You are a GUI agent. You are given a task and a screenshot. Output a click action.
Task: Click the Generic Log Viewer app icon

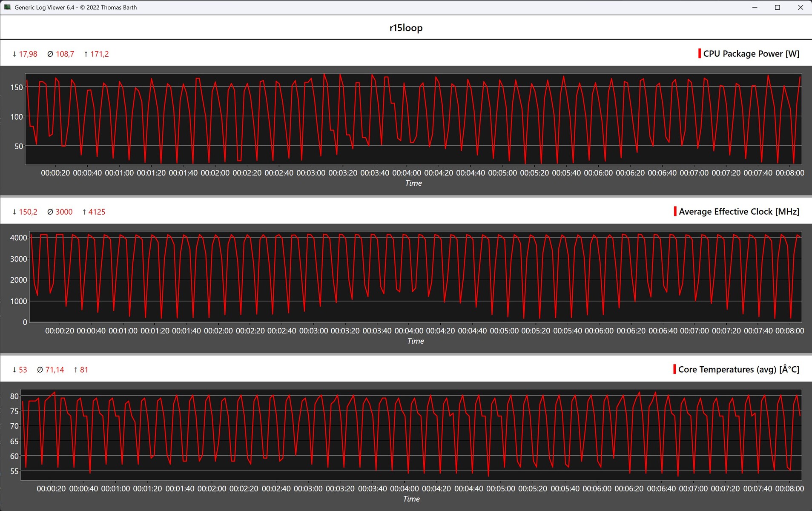click(x=7, y=7)
